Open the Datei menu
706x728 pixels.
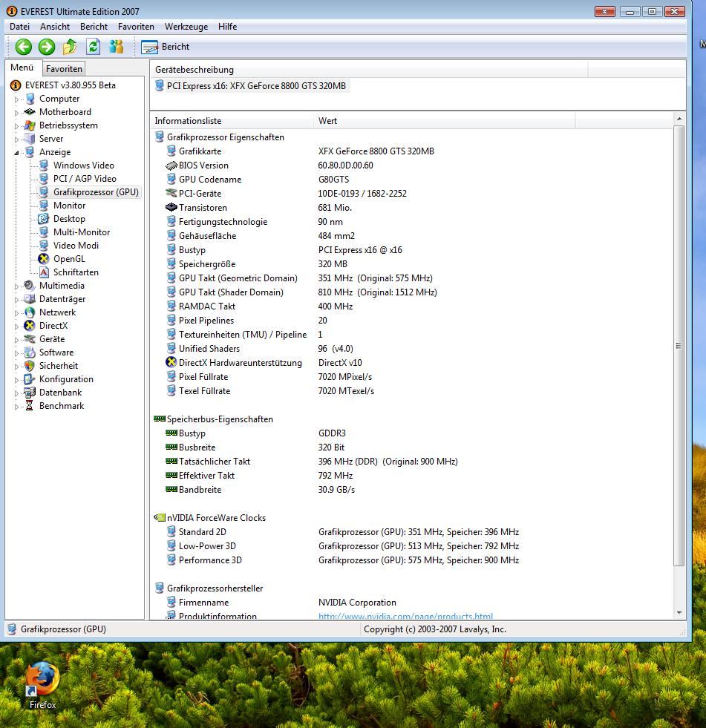pos(19,27)
